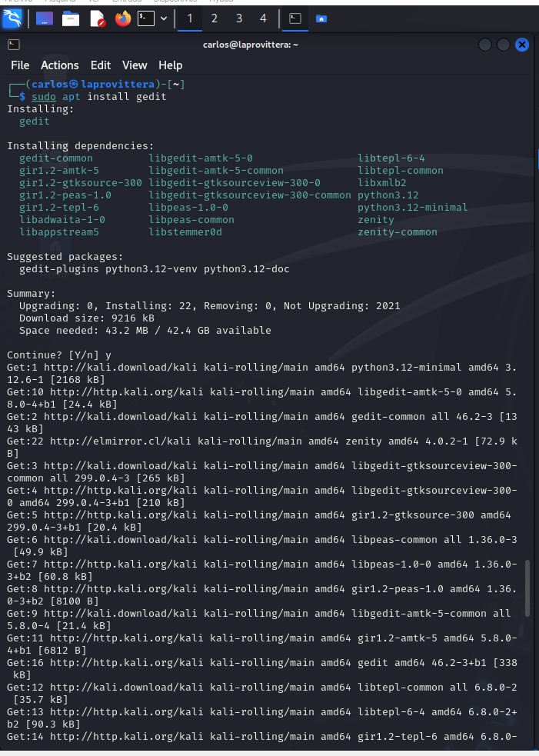This screenshot has width=539, height=756.
Task: Launch the text editor panel icon
Action: [x=97, y=18]
